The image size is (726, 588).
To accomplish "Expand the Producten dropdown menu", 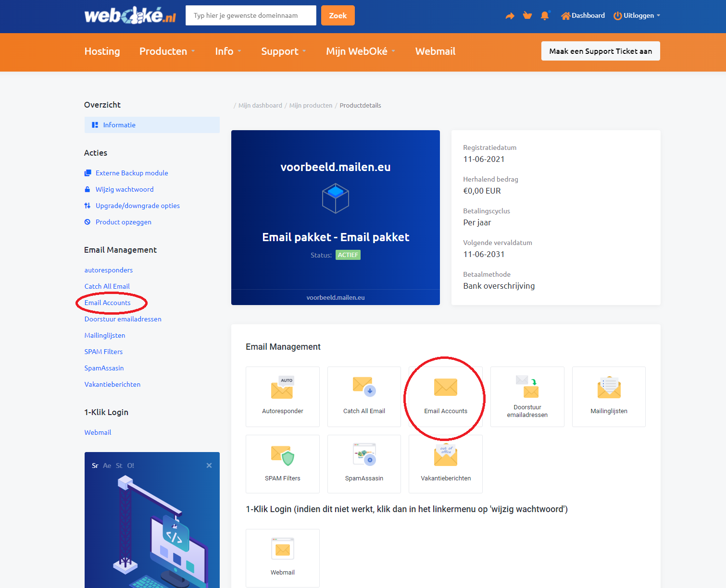I will coord(167,51).
